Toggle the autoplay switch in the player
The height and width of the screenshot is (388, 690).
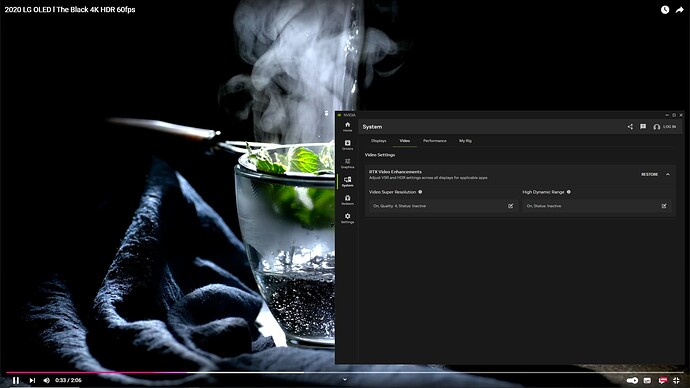(632, 380)
